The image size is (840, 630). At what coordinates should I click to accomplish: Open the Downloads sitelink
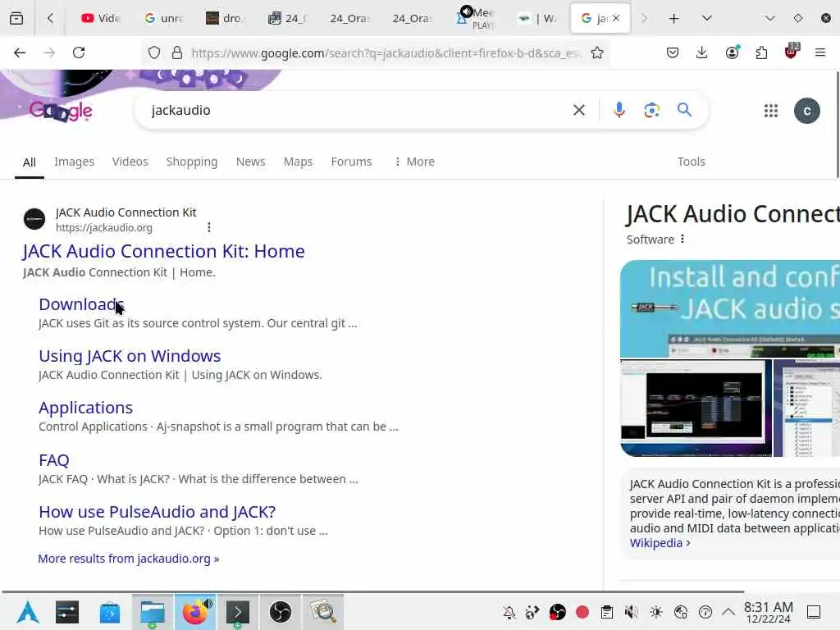click(81, 304)
